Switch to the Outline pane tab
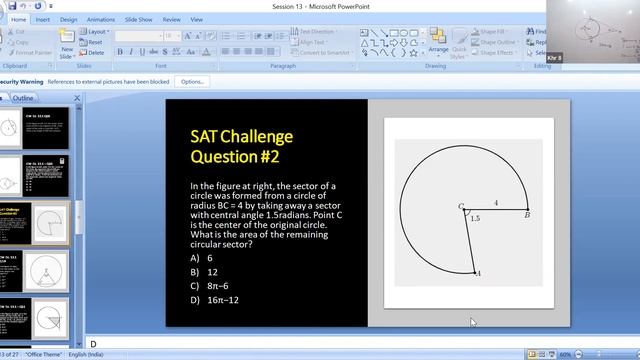The height and width of the screenshot is (360, 640). pyautogui.click(x=22, y=98)
